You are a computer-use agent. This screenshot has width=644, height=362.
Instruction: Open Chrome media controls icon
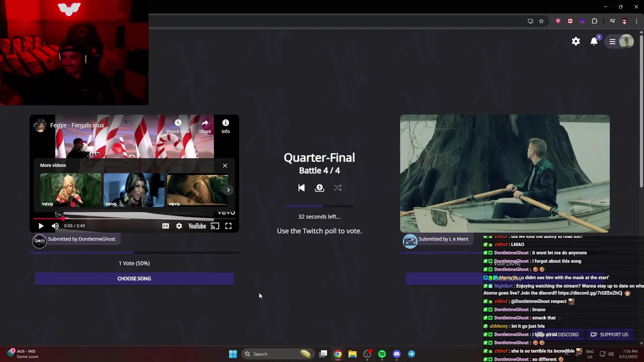612,21
